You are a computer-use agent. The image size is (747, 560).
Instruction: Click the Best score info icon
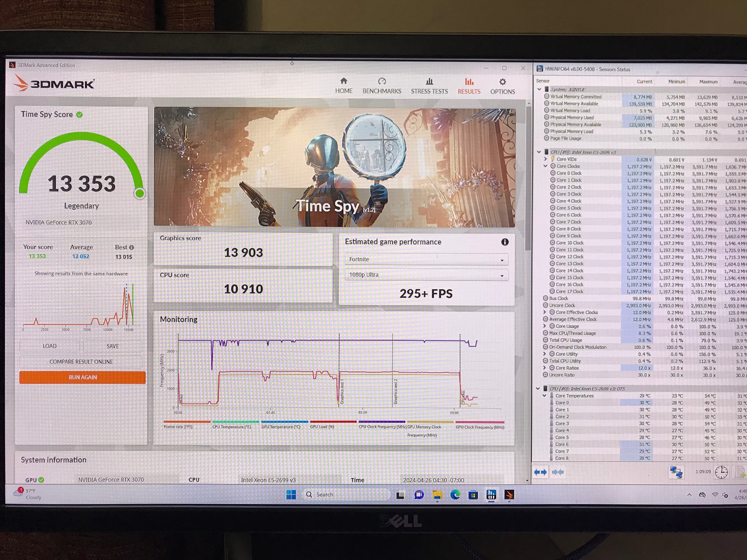(x=132, y=247)
